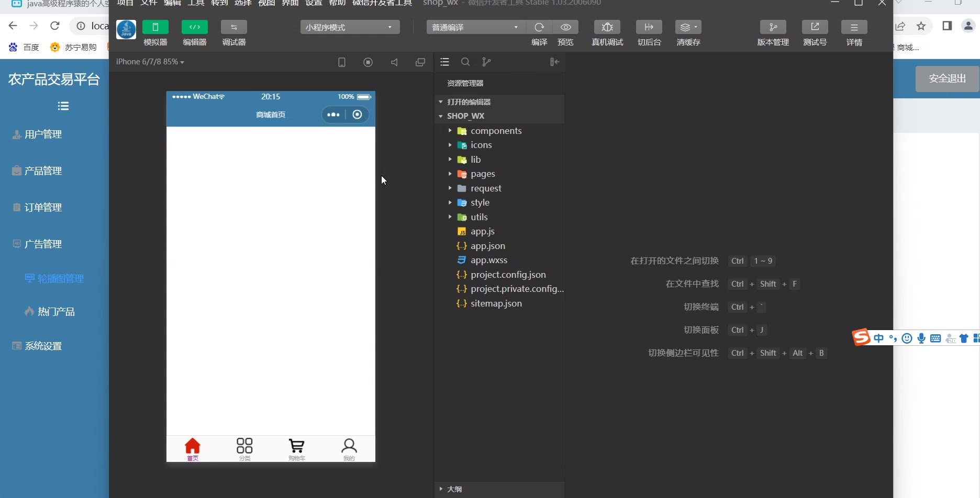Open version management (版本管理)
Image resolution: width=980 pixels, height=498 pixels.
click(773, 27)
